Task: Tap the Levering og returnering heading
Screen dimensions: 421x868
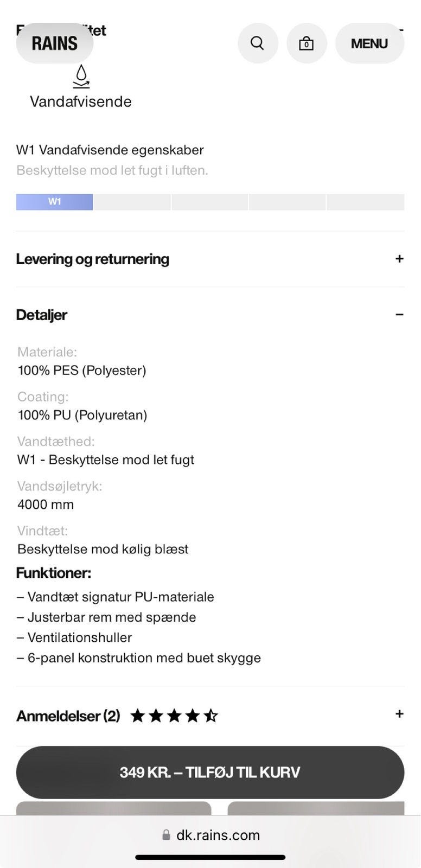Action: point(93,259)
